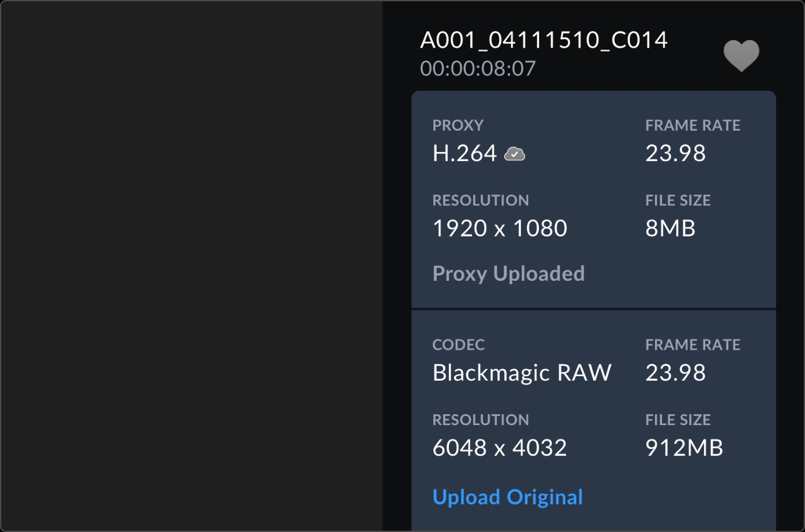Click the proxy FRAME RATE label

(693, 126)
